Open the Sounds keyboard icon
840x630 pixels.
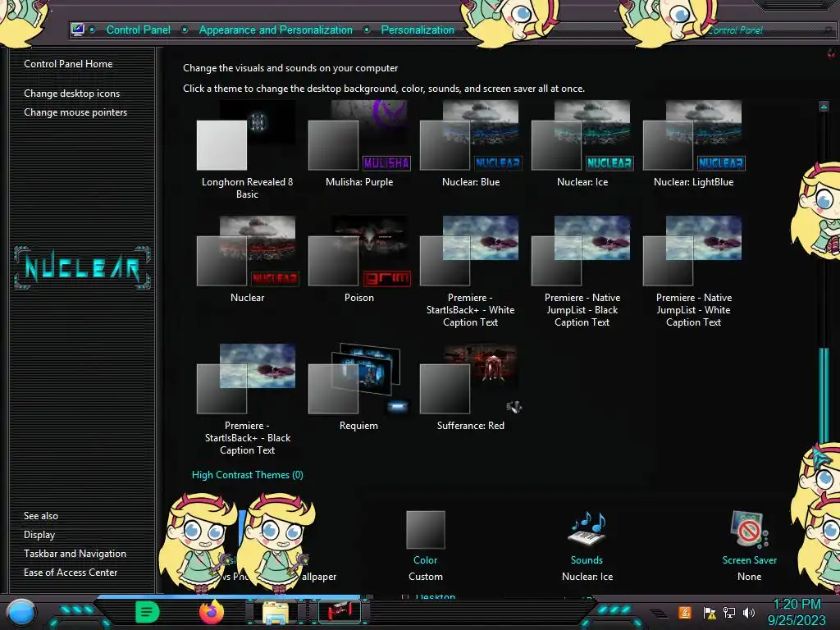click(587, 529)
